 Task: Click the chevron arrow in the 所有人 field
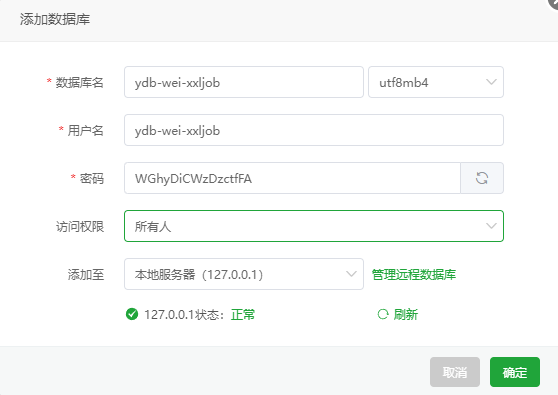tap(491, 226)
